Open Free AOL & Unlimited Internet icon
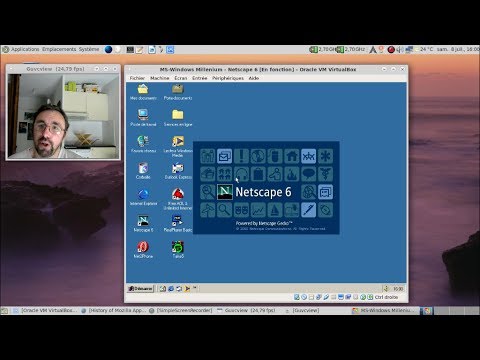This screenshot has height=360, width=480. (178, 199)
